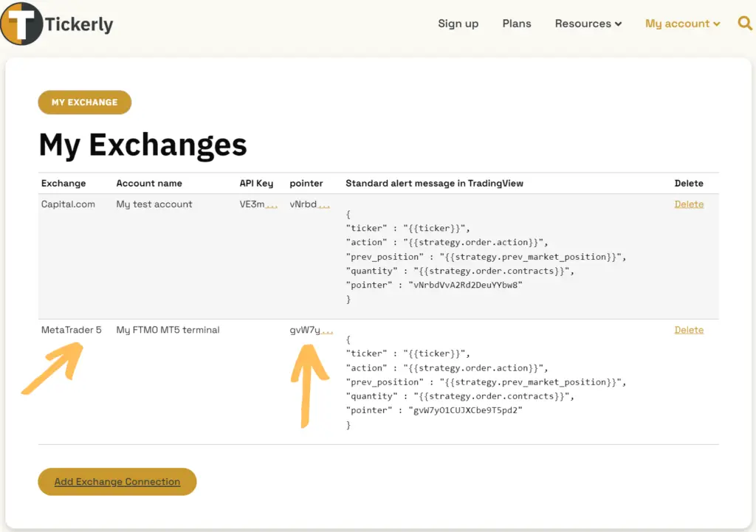The height and width of the screenshot is (532, 756).
Task: Click the pointer column header
Action: pyautogui.click(x=306, y=183)
